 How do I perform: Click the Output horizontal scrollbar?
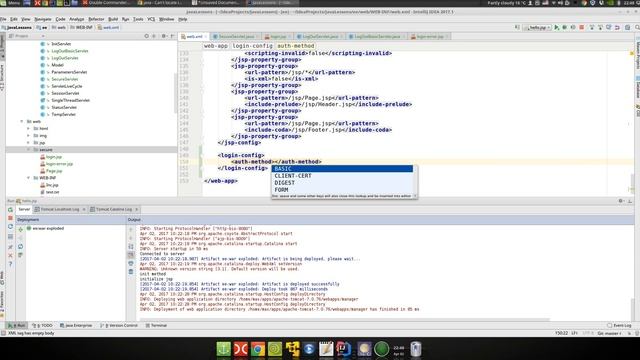coord(345,319)
